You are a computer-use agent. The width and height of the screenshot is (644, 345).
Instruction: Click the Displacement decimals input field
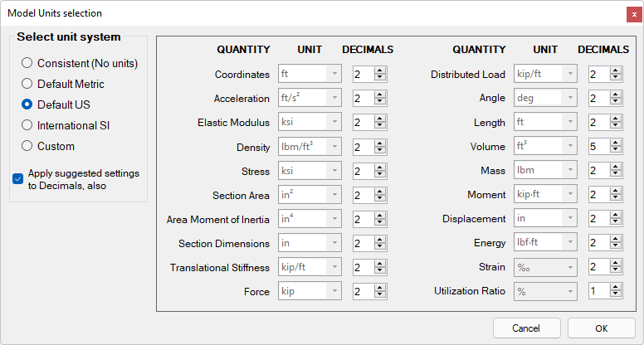599,219
